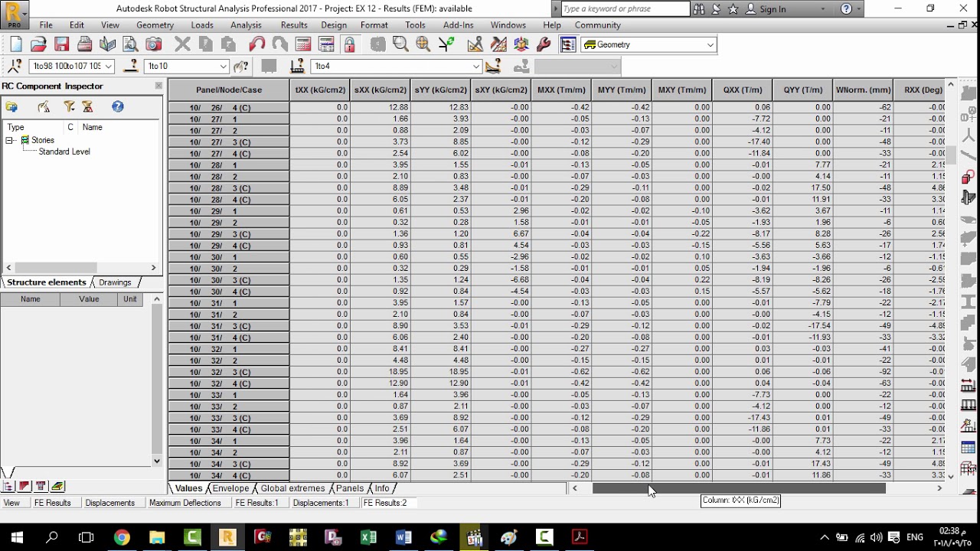
Task: Click the RC Inspector blue help icon
Action: point(117,107)
